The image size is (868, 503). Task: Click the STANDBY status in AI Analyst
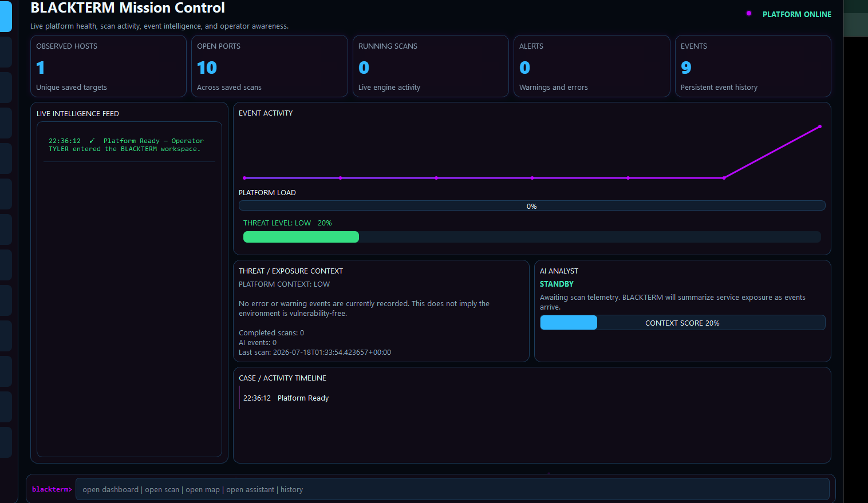point(557,284)
